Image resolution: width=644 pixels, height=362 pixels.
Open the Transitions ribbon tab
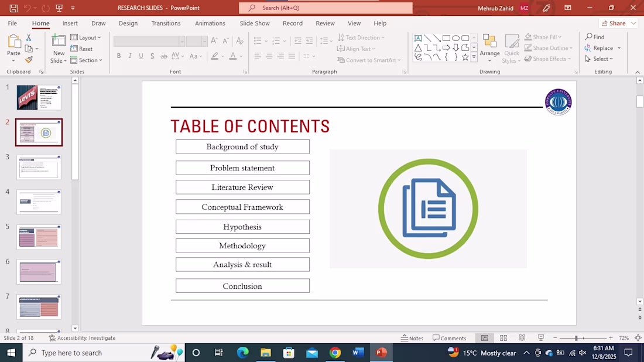(166, 23)
